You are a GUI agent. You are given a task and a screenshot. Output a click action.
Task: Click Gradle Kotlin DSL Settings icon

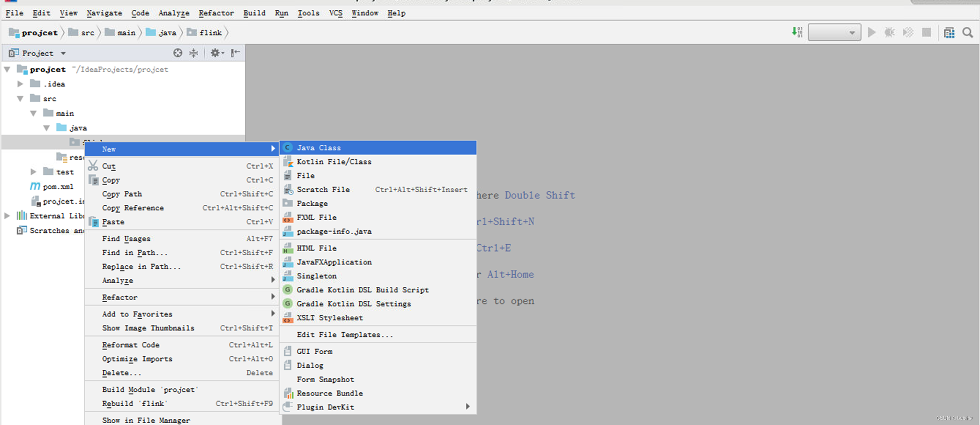coord(288,304)
